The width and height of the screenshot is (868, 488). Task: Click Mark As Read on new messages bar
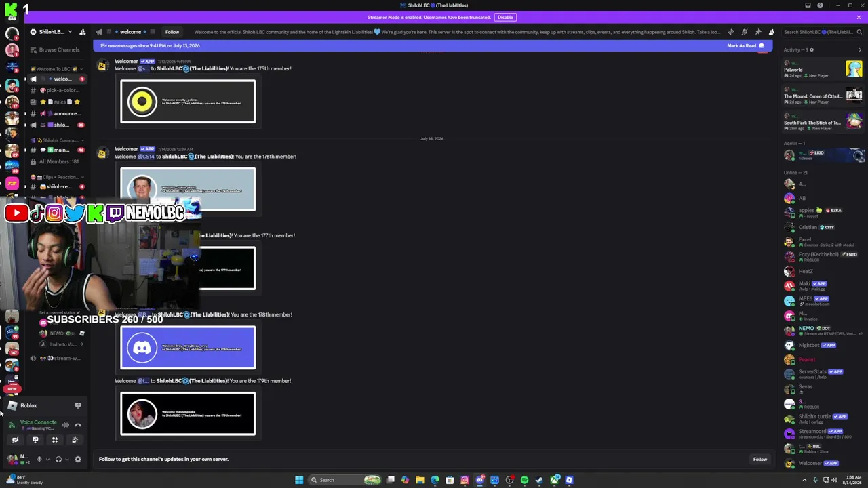click(x=745, y=46)
